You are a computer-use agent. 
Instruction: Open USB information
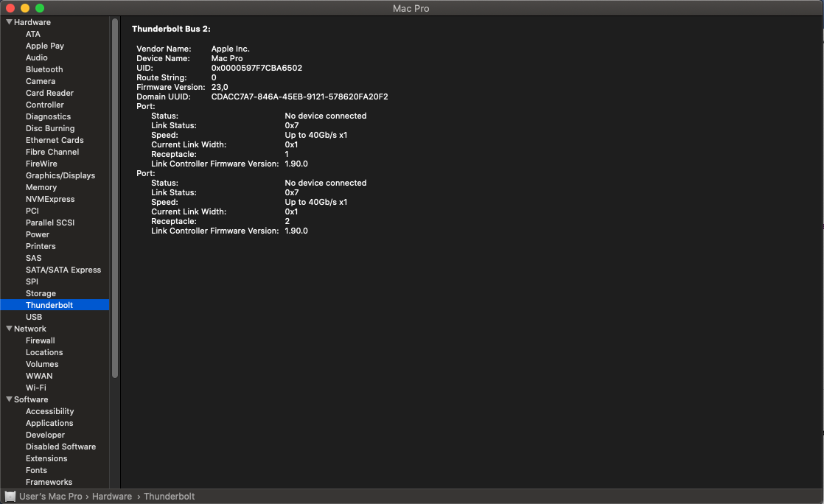tap(34, 317)
